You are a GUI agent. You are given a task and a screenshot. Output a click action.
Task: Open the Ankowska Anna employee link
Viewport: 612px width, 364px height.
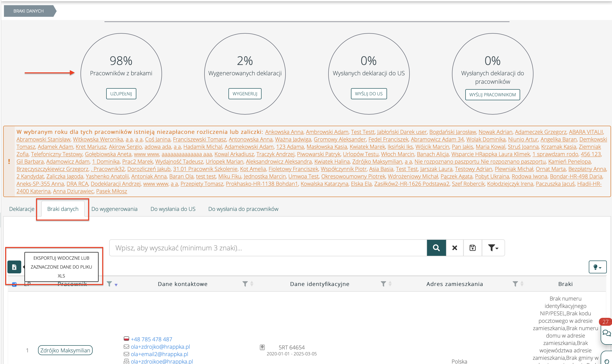284,132
